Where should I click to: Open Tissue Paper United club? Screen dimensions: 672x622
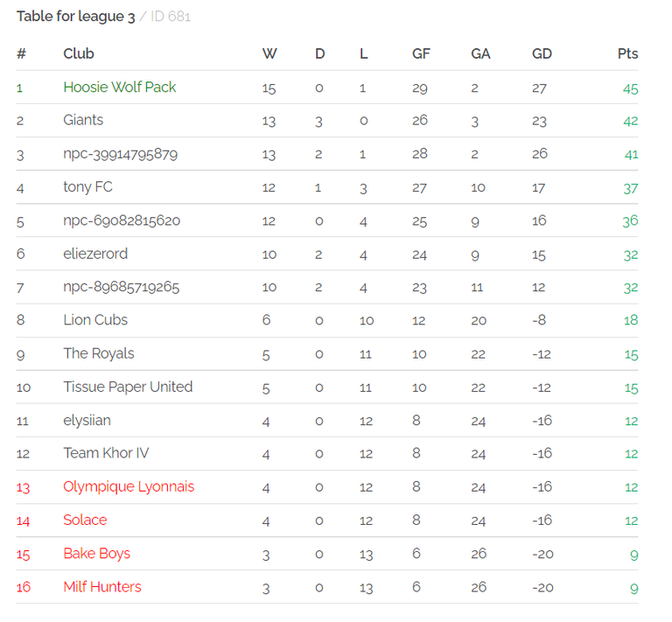128,387
